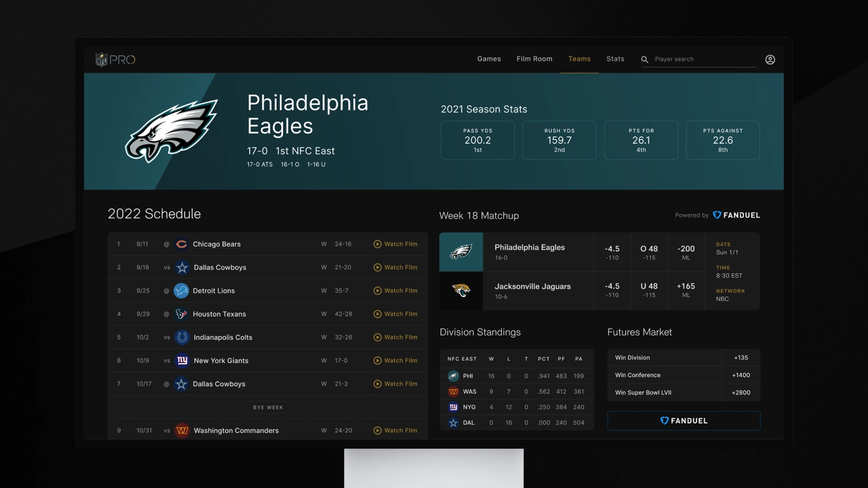Screen dimensions: 868x488
Task: Click the Detroit Lions team logo
Action: click(181, 291)
